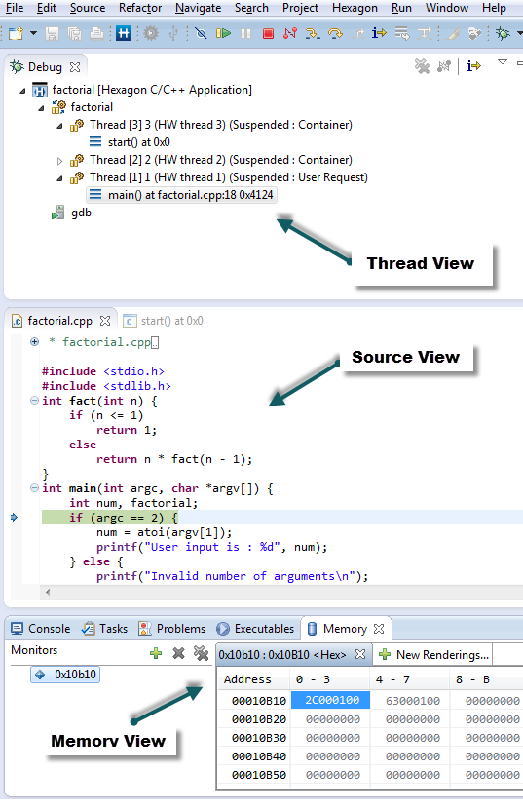Switch to the Console tab
Screen dimensions: 523x812
tap(41, 628)
